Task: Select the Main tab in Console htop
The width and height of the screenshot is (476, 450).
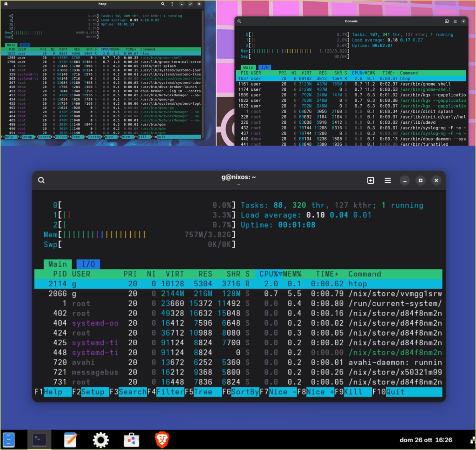Action: (x=246, y=67)
